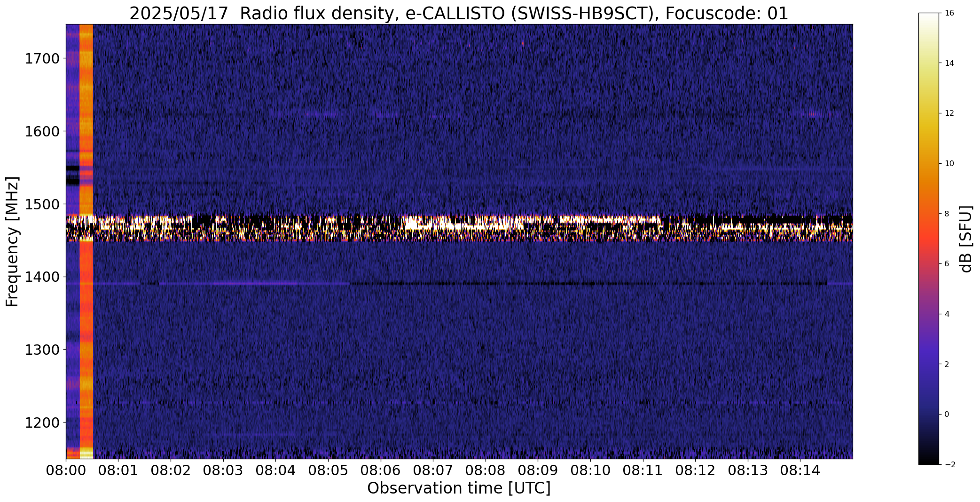Click the 08:10 time tick label

(590, 470)
